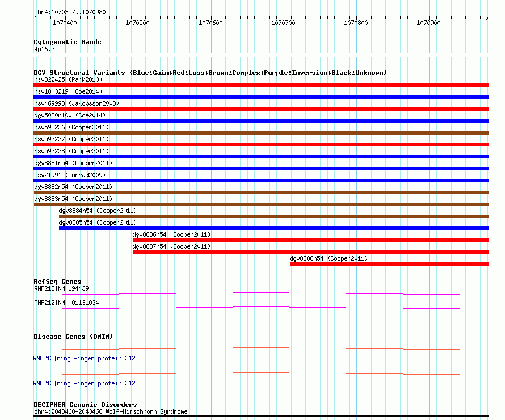Click the dgv8881n54 (Cooper2011) label
This screenshot has width=505, height=420.
73,163
